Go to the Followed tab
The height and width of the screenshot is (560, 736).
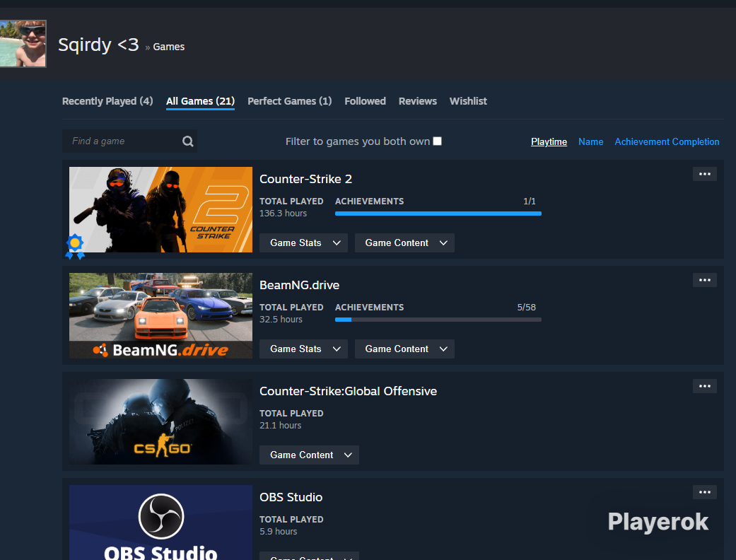[x=366, y=101]
